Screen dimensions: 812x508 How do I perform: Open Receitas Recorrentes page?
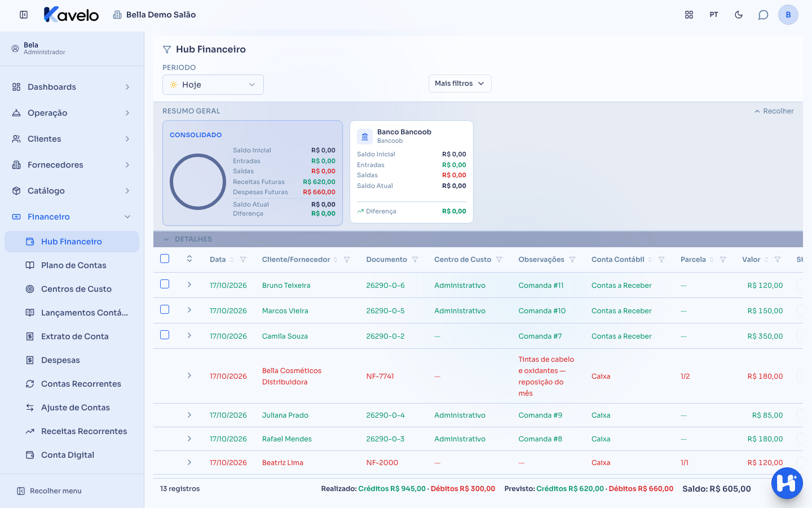(x=72, y=431)
